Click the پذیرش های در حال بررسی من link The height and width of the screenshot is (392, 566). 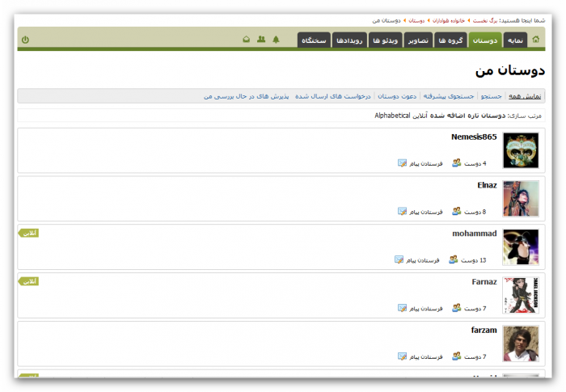(x=246, y=96)
